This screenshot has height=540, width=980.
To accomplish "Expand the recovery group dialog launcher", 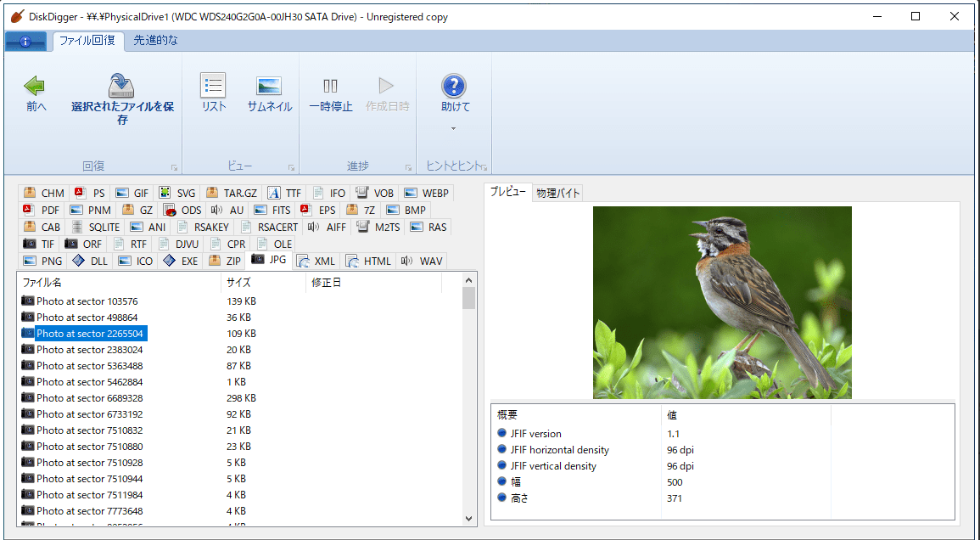I will pos(174,167).
